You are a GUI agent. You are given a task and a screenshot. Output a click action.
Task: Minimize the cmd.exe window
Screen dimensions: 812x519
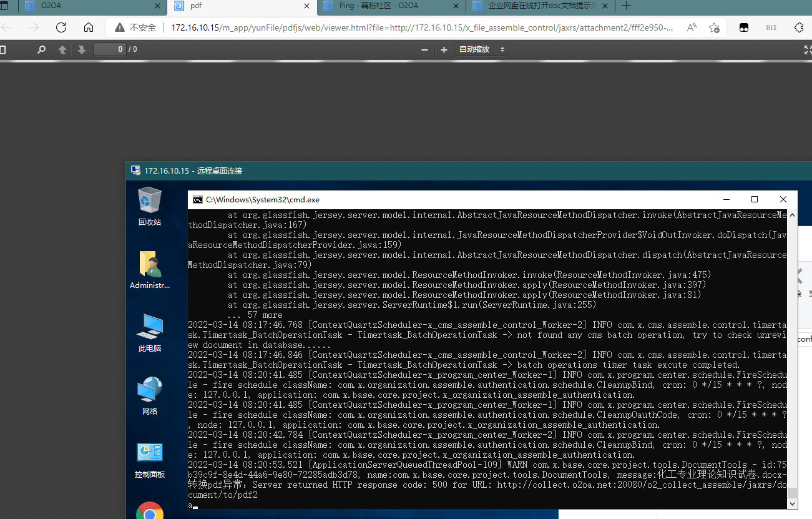(726, 200)
